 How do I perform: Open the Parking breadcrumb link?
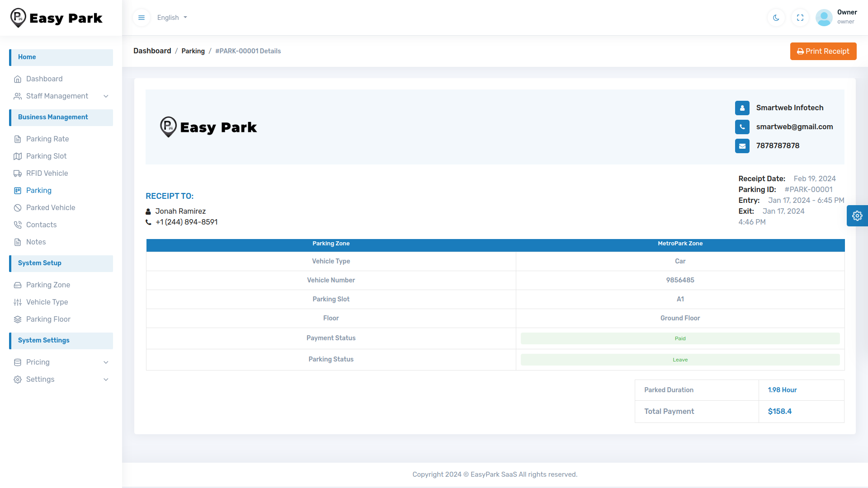[193, 51]
